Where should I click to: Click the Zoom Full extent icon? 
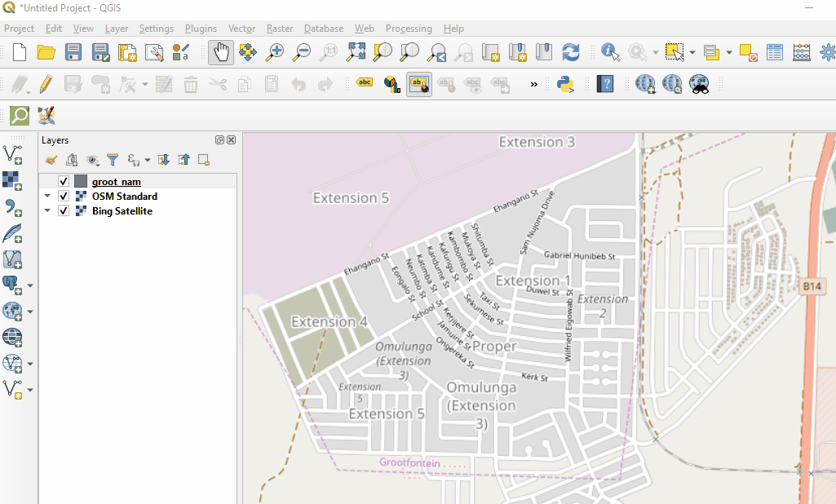click(x=356, y=52)
